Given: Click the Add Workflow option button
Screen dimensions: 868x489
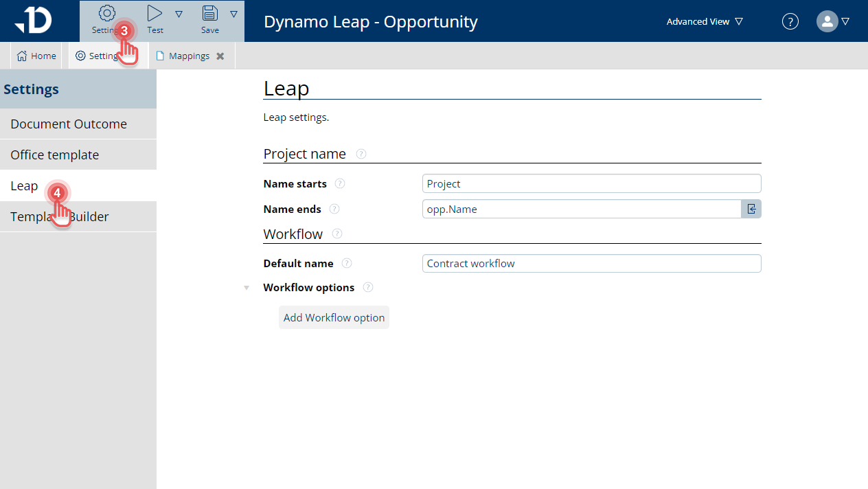Looking at the screenshot, I should (334, 317).
